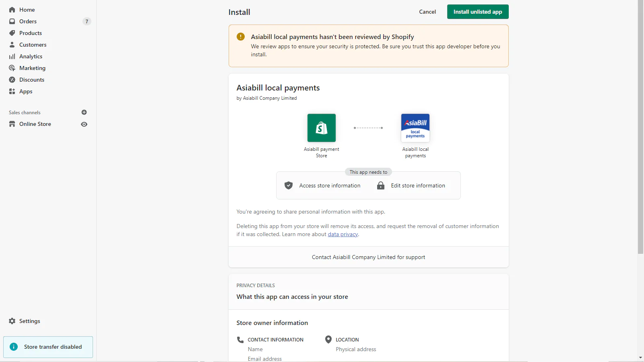Click the Home house icon
This screenshot has height=362, width=644.
point(12,10)
